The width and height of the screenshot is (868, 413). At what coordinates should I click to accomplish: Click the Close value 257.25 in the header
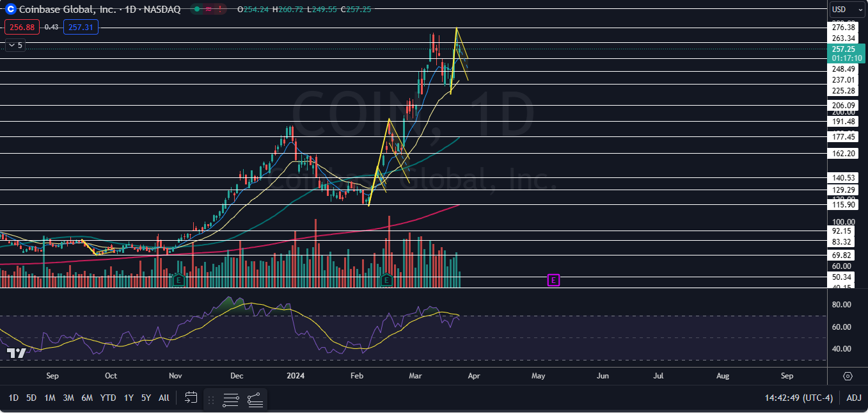pyautogui.click(x=358, y=10)
